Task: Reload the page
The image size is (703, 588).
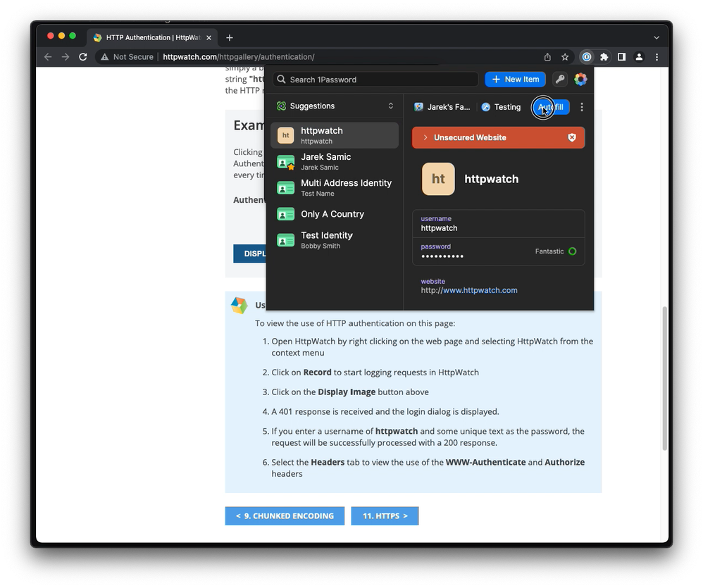Action: [83, 57]
